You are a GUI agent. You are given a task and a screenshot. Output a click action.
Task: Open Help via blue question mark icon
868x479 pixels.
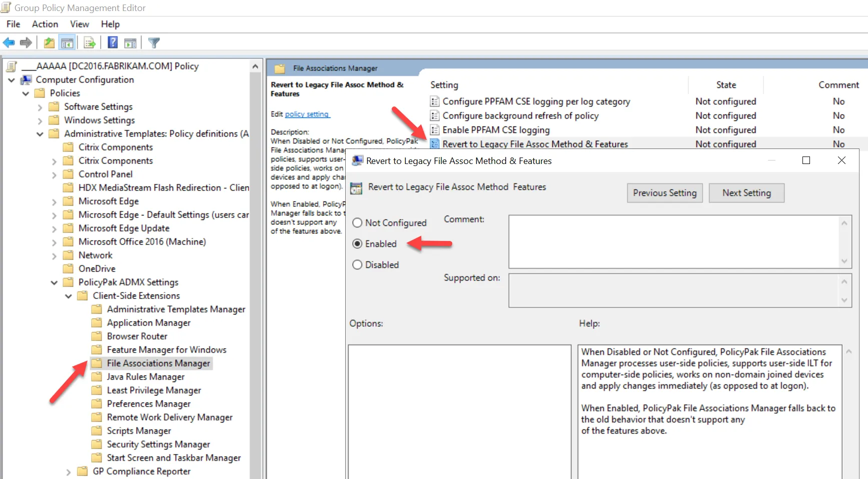pos(113,43)
